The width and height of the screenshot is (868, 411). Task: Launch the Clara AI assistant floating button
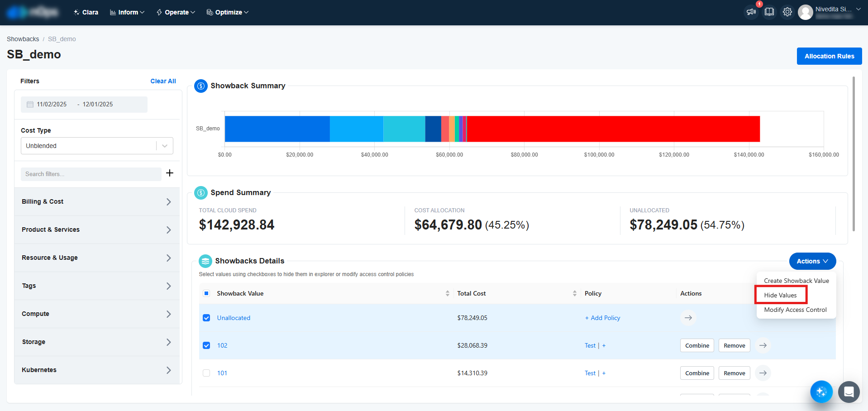[x=821, y=392]
